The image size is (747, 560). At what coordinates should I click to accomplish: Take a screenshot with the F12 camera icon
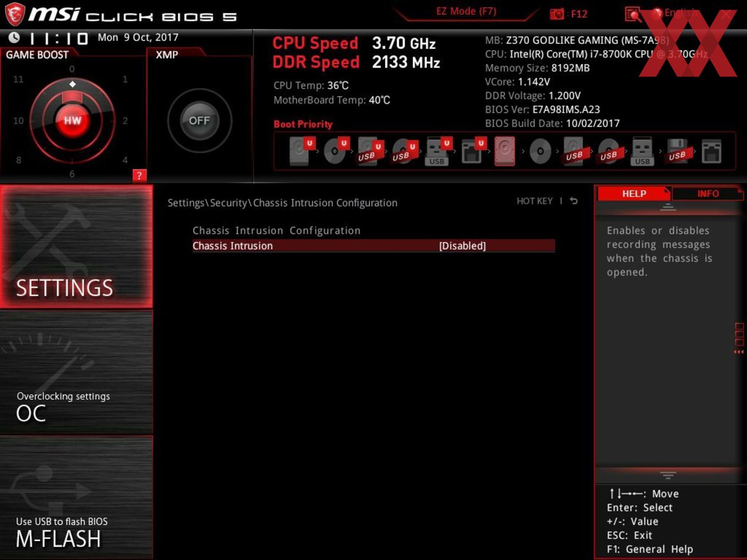(557, 14)
